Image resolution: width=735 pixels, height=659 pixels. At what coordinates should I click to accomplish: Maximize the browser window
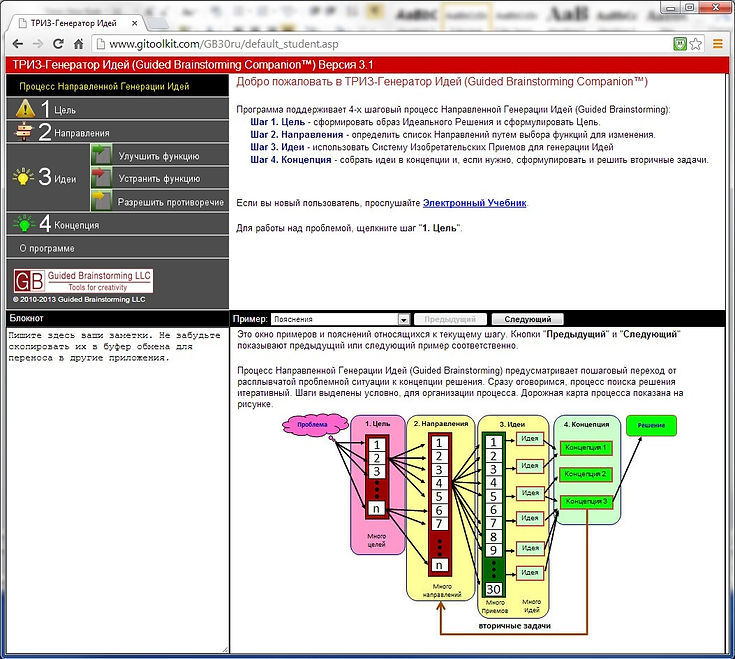click(690, 7)
